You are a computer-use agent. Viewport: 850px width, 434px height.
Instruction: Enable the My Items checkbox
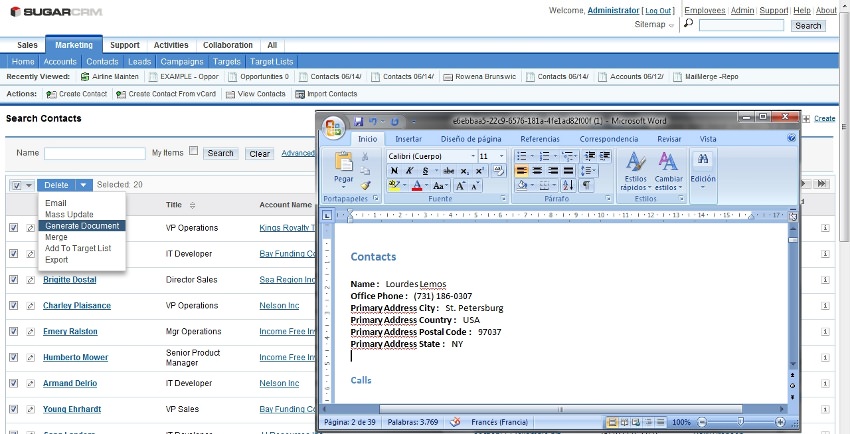(x=194, y=152)
